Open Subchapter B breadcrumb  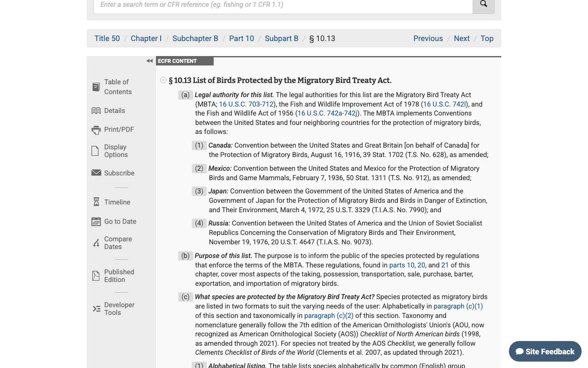(195, 39)
